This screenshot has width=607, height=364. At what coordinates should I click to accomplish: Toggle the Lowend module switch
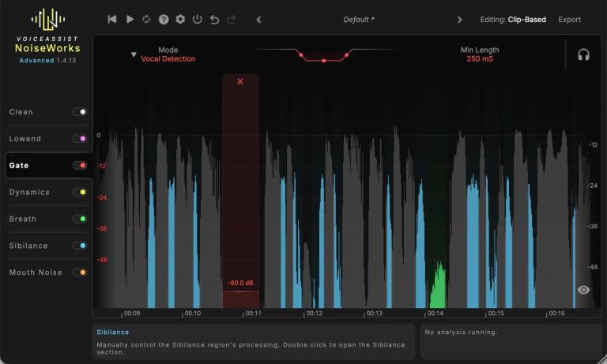coord(79,138)
